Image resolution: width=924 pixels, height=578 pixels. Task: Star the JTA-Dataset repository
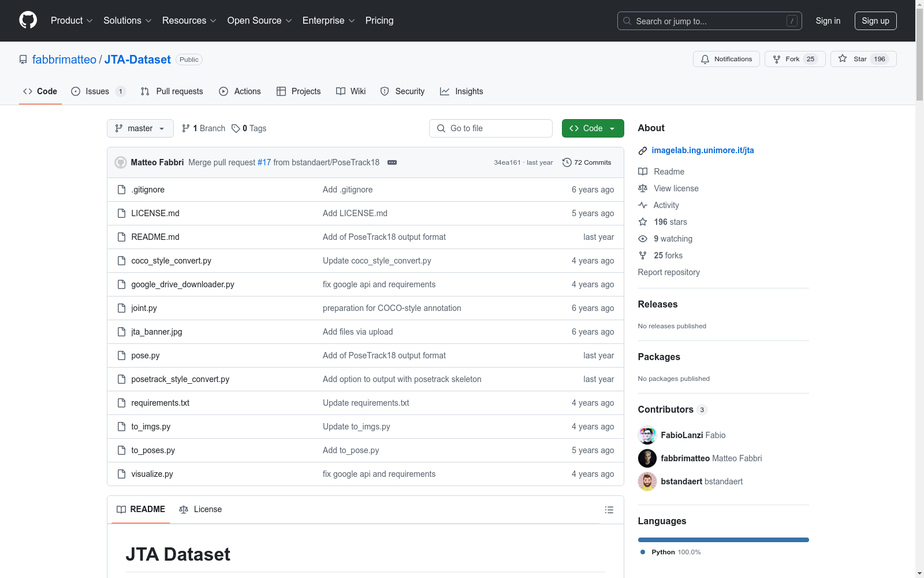click(863, 59)
